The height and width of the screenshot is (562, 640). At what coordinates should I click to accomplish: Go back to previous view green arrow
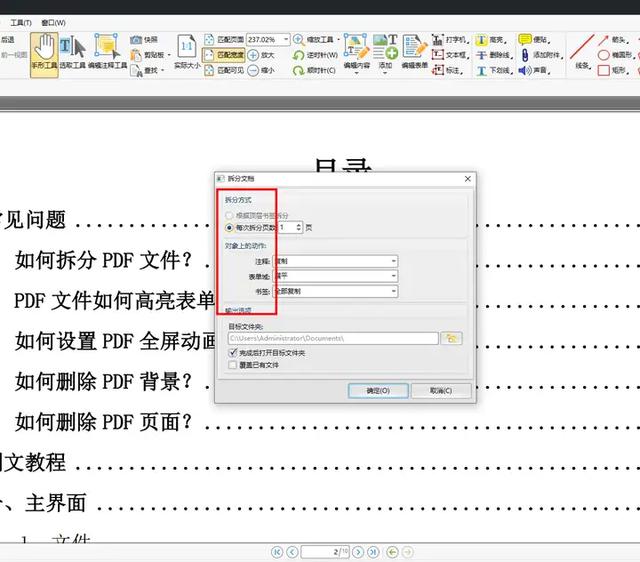click(x=393, y=552)
